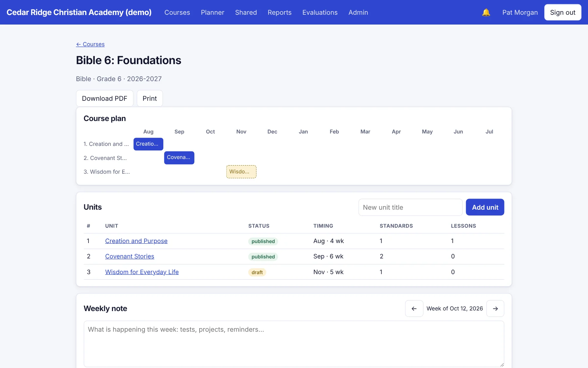Focus the weekly note text area
This screenshot has height=368, width=588.
(x=294, y=344)
